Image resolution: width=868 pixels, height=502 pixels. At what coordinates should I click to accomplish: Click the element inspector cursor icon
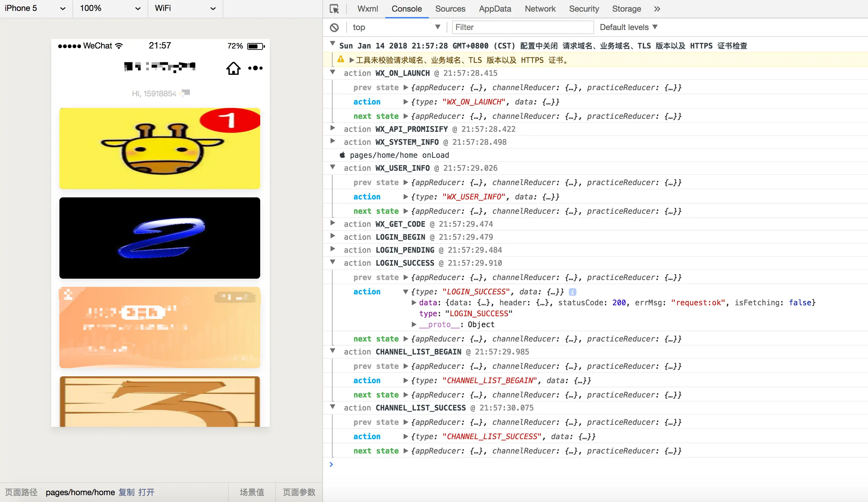click(x=334, y=9)
